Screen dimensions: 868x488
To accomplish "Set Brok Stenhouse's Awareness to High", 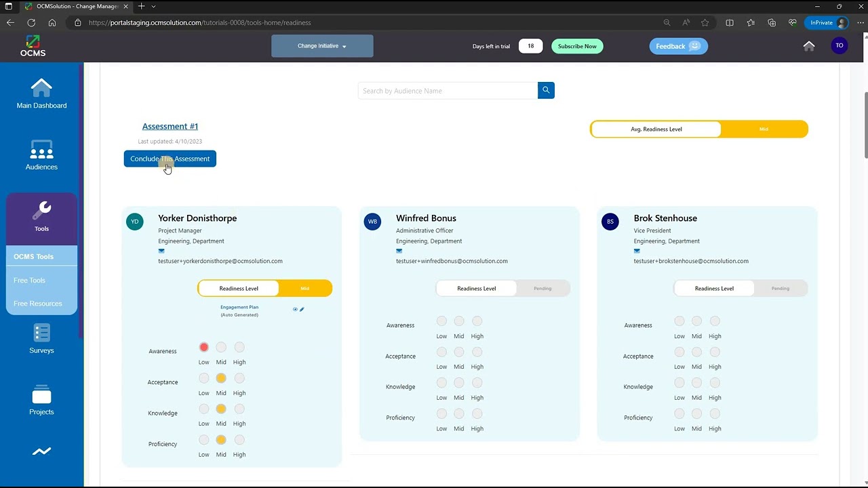I will (x=715, y=321).
